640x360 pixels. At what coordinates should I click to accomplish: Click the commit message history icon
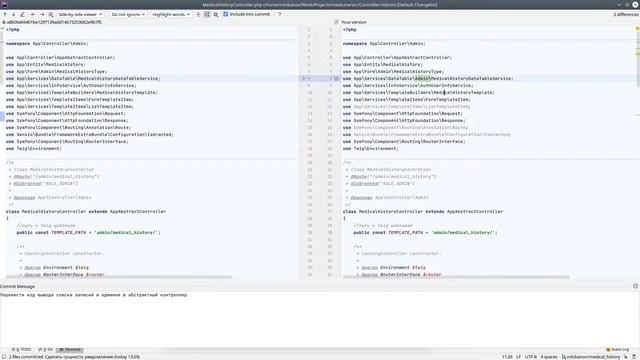(x=635, y=286)
